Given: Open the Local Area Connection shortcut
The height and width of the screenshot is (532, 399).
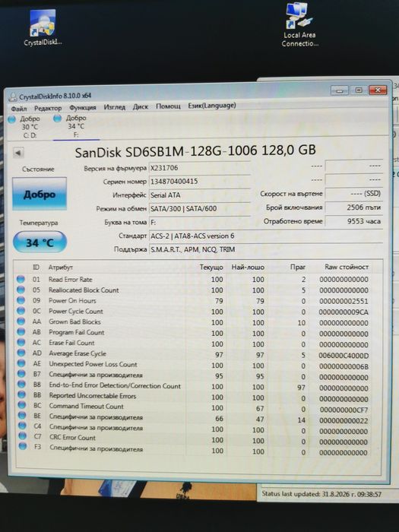Looking at the screenshot, I should (x=300, y=25).
